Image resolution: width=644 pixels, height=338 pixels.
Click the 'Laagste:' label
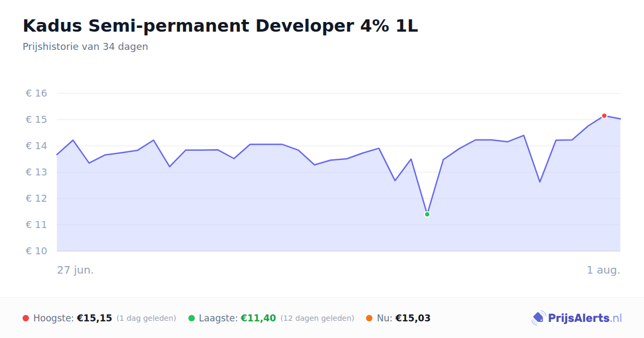click(218, 318)
